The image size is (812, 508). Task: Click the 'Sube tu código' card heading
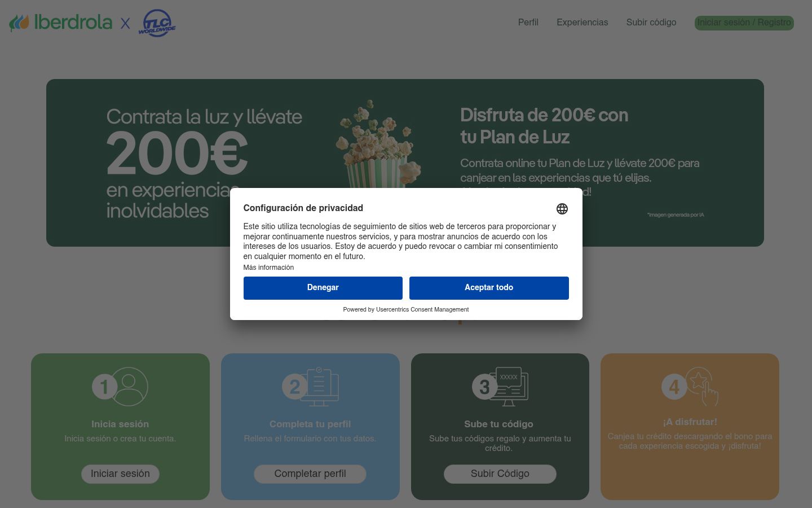498,424
